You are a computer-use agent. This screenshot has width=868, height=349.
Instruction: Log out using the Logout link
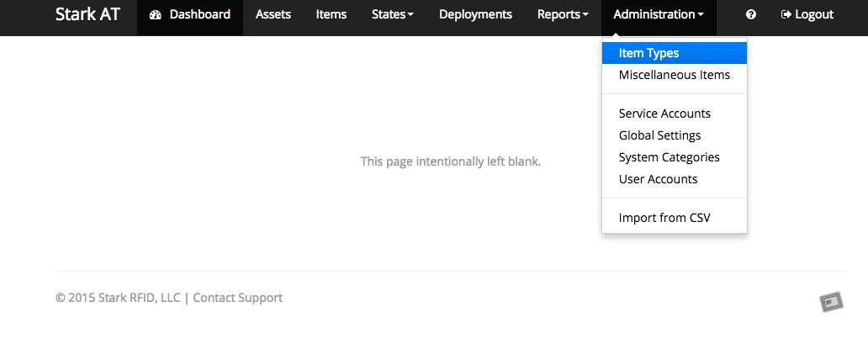click(x=807, y=14)
